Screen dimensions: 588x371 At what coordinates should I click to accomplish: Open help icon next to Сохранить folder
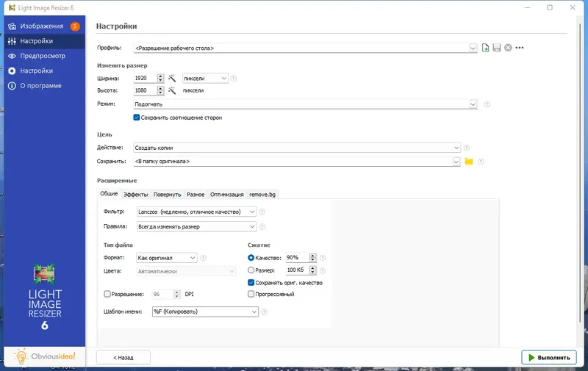click(x=481, y=162)
